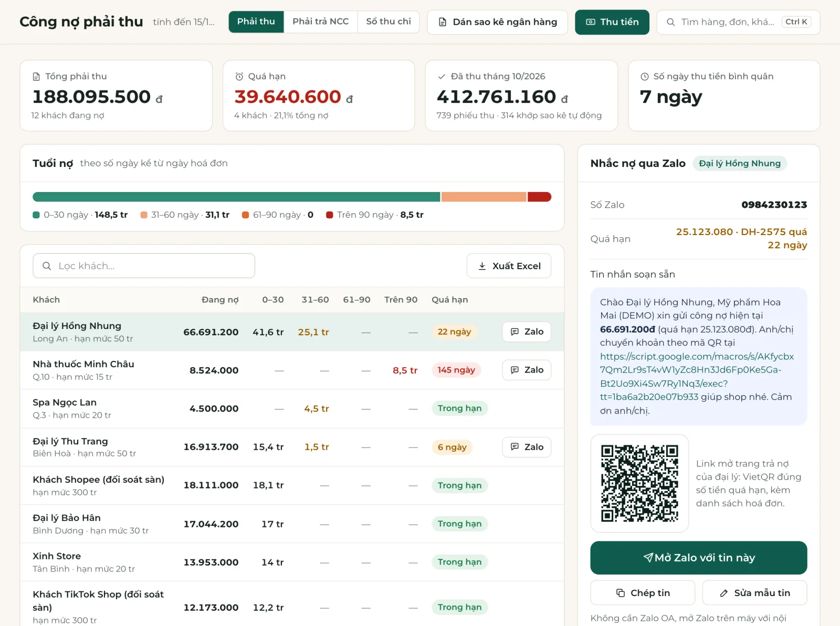
Task: Click the 22 ngày overdue badge
Action: click(455, 332)
